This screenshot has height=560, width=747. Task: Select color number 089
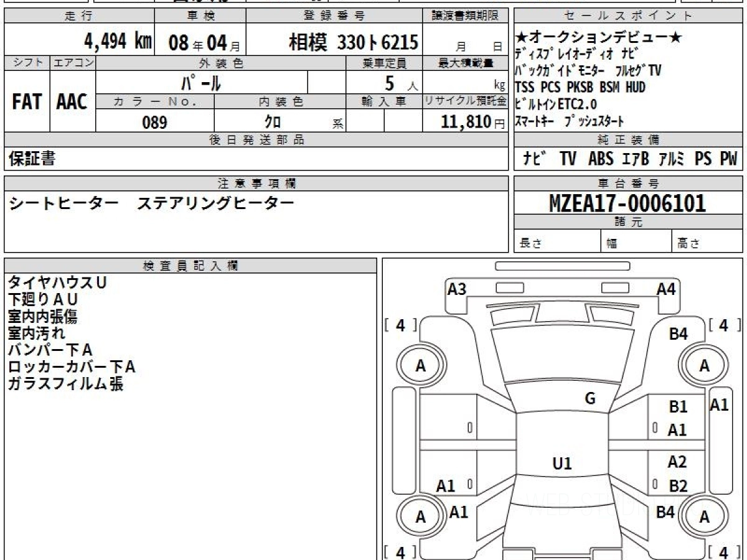point(155,122)
